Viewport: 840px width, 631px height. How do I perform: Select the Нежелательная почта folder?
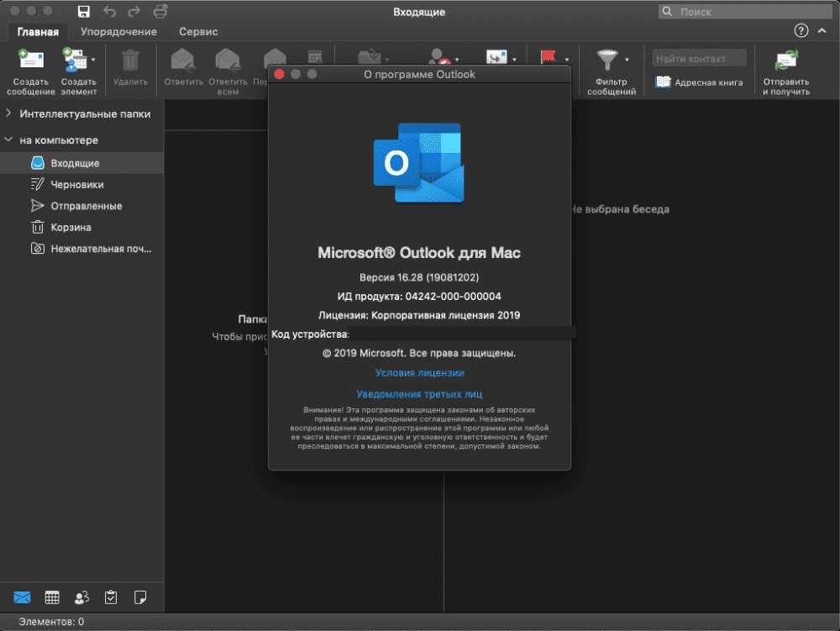pos(81,249)
